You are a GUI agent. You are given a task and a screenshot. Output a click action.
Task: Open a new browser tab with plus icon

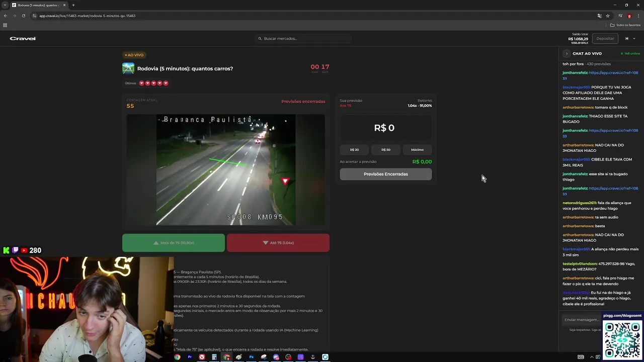tap(73, 5)
